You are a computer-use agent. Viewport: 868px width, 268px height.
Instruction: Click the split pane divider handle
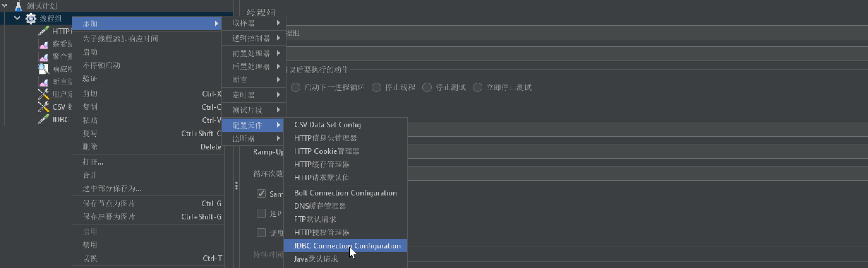coord(237,186)
